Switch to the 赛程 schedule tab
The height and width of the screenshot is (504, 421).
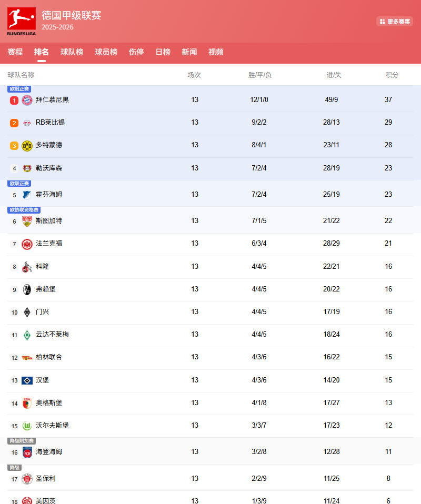tap(15, 52)
